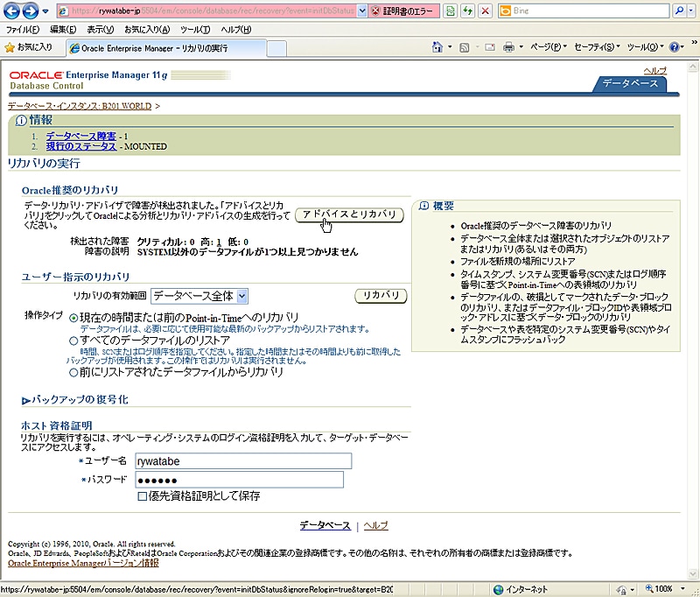
Task: Open the 編集(E) menu
Action: (x=63, y=30)
